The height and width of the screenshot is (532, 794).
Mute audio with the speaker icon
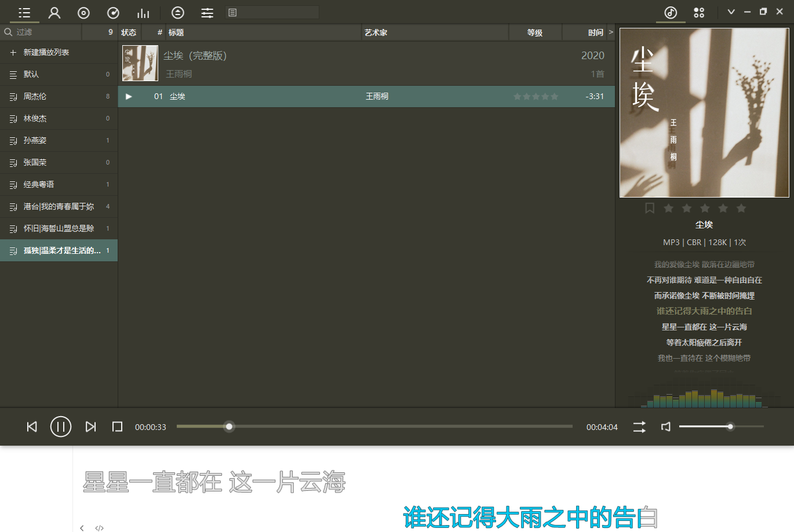pos(666,427)
